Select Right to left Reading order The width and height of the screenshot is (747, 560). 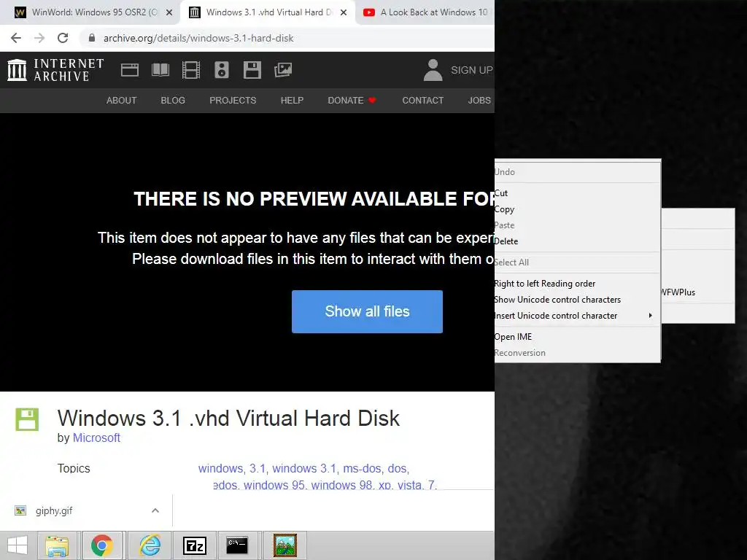pos(578,284)
